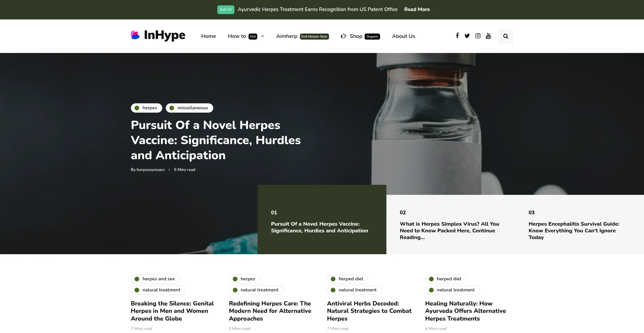Click the search magnifier icon
644x333 pixels.
pos(505,36)
